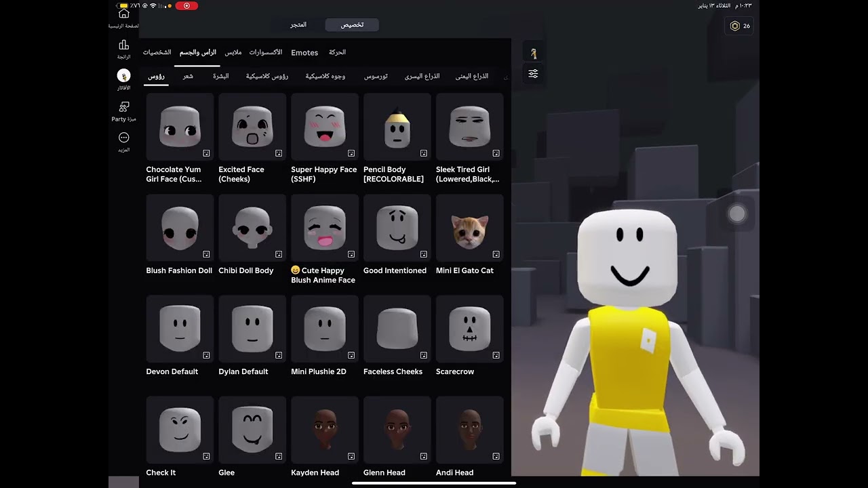Screen dimensions: 868x488
Task: Switch to the المتجر (Marketplace) tab
Action: click(298, 24)
